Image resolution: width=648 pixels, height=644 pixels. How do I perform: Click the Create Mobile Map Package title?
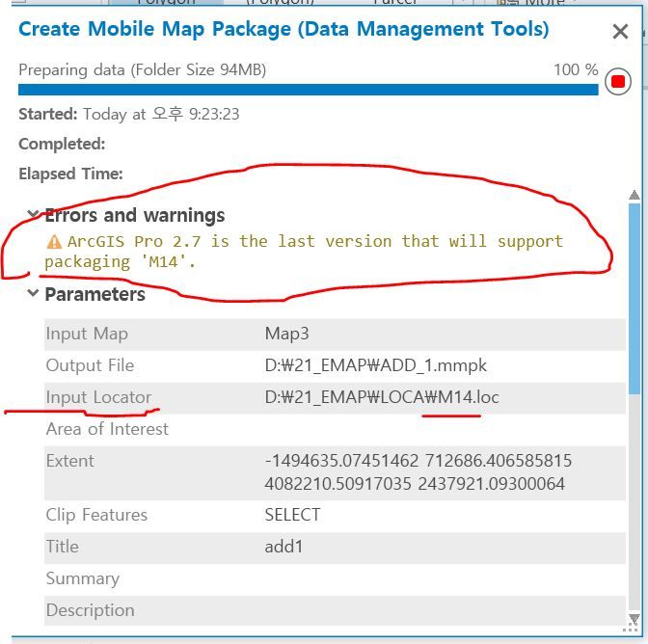coord(283,29)
